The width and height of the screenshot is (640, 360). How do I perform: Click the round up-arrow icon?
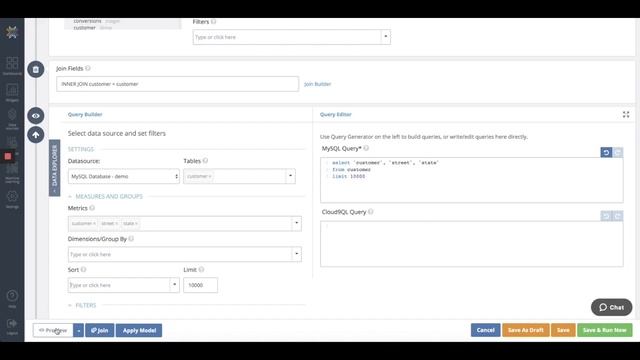[x=36, y=135]
